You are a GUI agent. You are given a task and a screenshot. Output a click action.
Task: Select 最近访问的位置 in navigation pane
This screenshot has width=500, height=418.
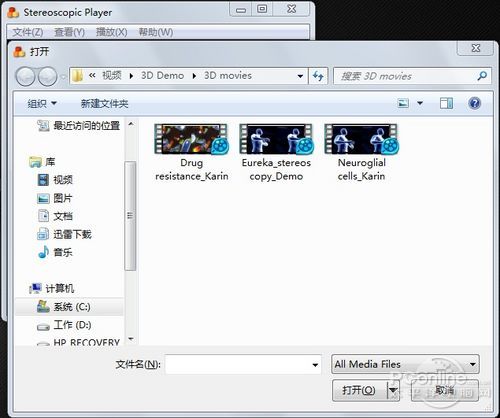pos(79,126)
